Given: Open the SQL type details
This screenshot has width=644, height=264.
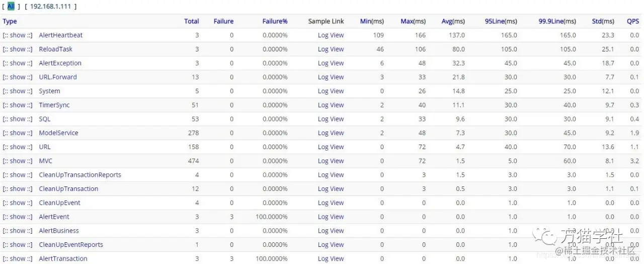Looking at the screenshot, I should (x=45, y=119).
